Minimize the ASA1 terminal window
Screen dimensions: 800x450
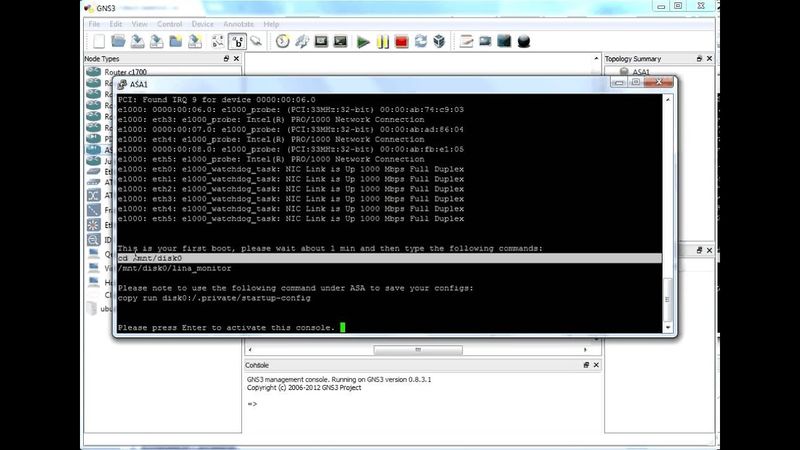pos(619,82)
